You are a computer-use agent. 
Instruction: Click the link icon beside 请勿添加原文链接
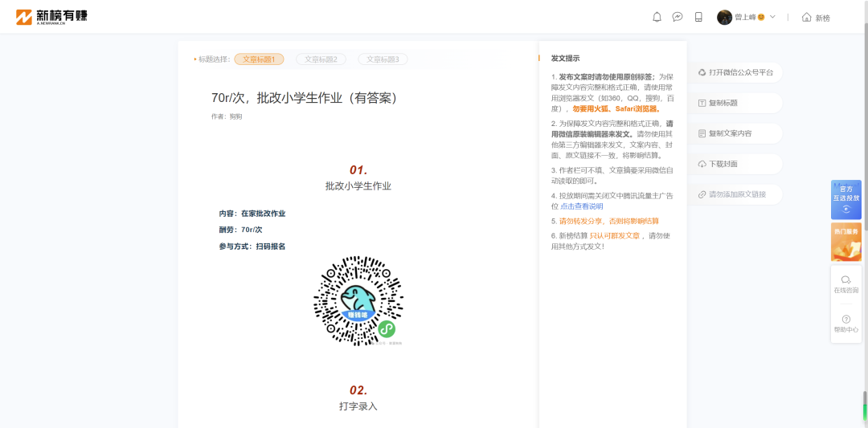click(702, 194)
